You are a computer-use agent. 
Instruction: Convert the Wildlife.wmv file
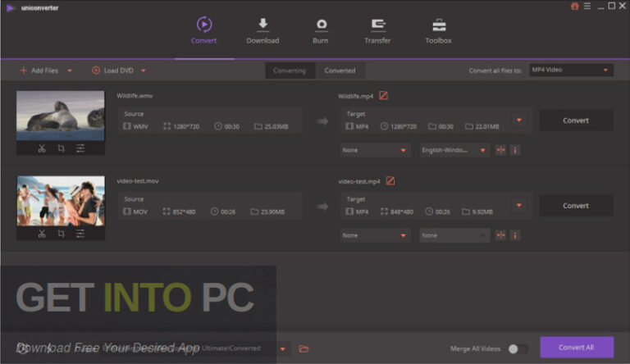(576, 121)
